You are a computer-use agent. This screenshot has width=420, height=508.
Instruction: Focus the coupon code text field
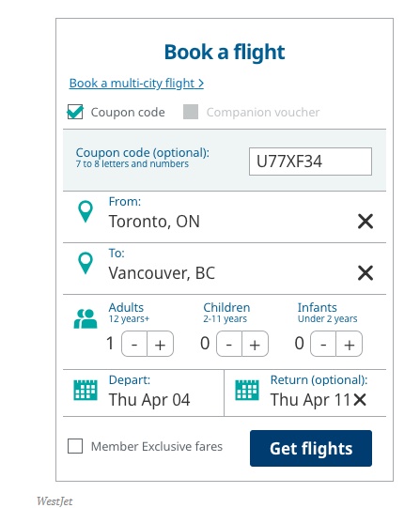310,162
